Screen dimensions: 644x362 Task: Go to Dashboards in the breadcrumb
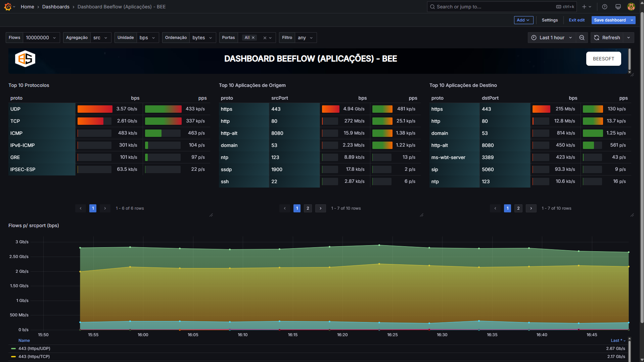56,7
